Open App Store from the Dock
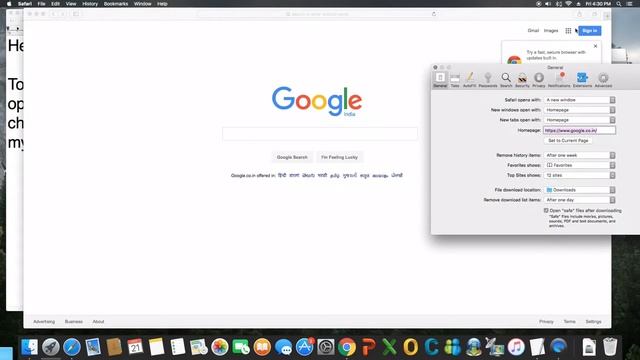The image size is (640, 360). click(304, 347)
